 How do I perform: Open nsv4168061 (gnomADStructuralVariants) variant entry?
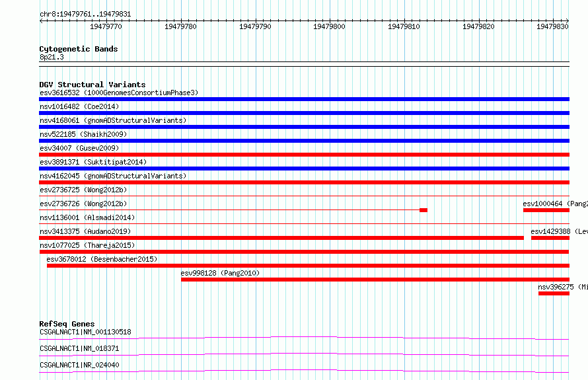click(113, 120)
